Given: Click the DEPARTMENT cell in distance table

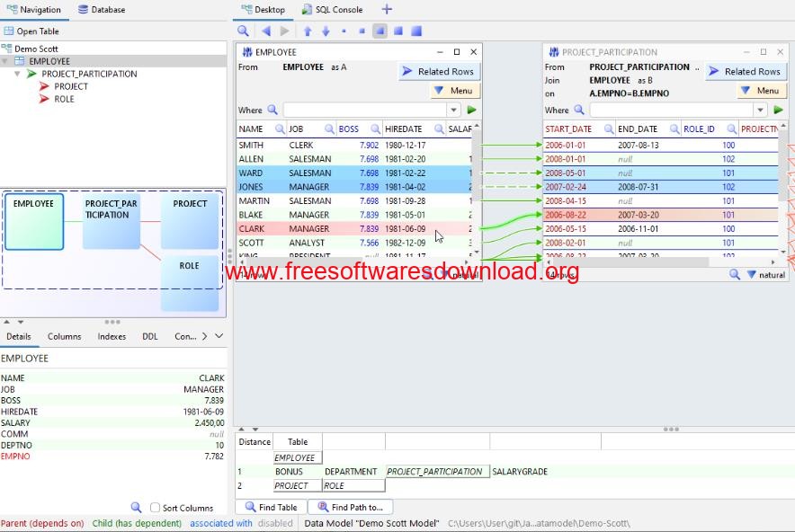Looking at the screenshot, I should 351,472.
